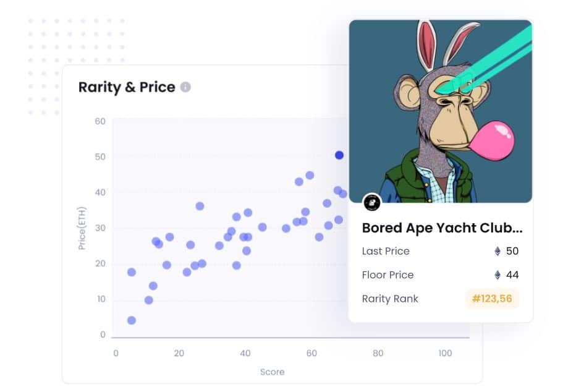Click the Price(ETH) axis label
Screen dimensions: 576x392
pos(82,228)
